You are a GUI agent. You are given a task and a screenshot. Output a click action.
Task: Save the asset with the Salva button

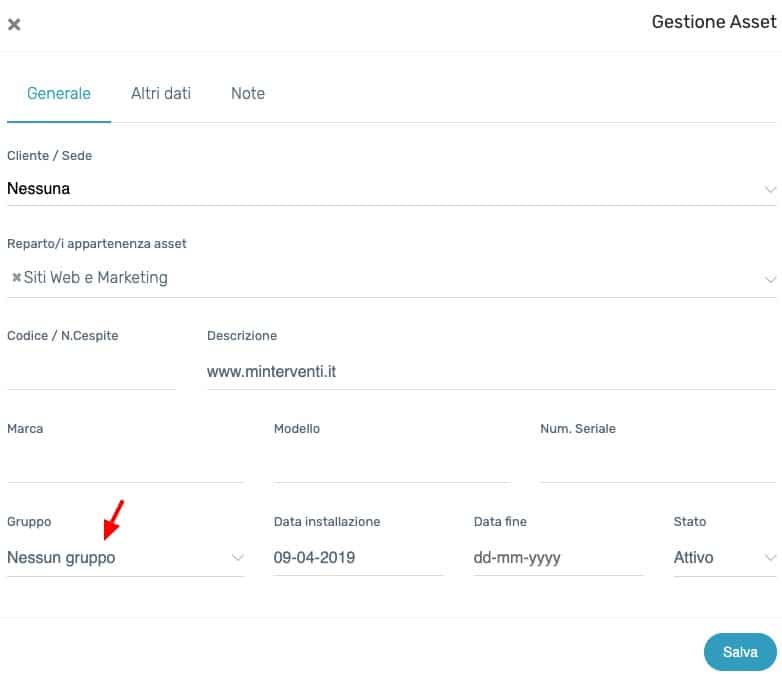[x=740, y=652]
